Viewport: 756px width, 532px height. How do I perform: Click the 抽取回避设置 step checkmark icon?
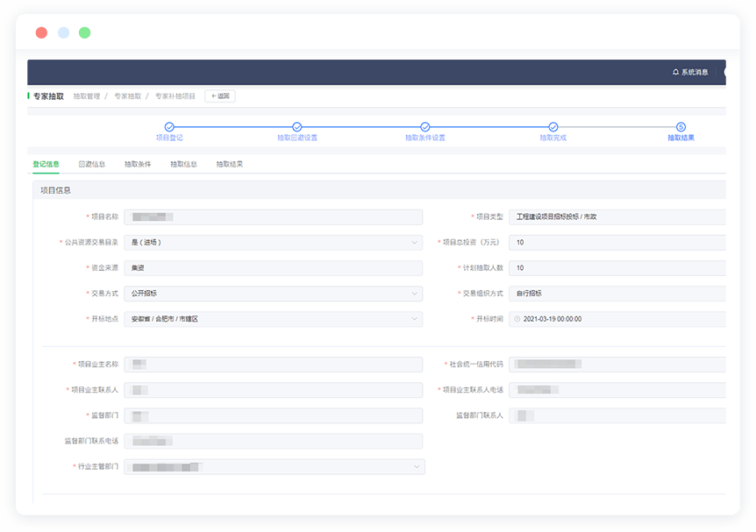tap(297, 127)
